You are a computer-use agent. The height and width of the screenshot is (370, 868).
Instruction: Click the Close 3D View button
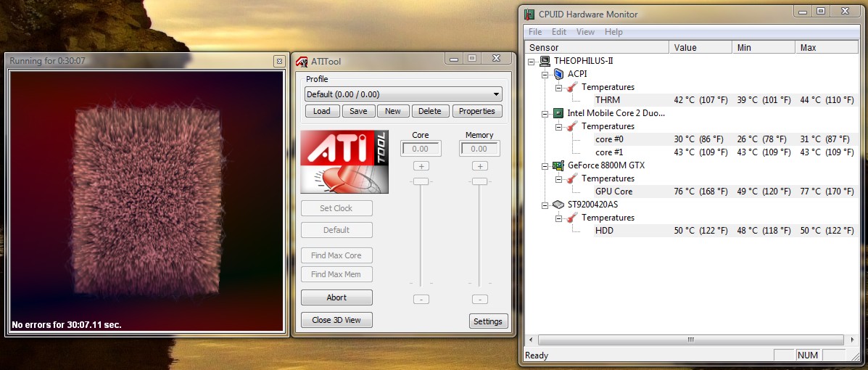pos(336,320)
